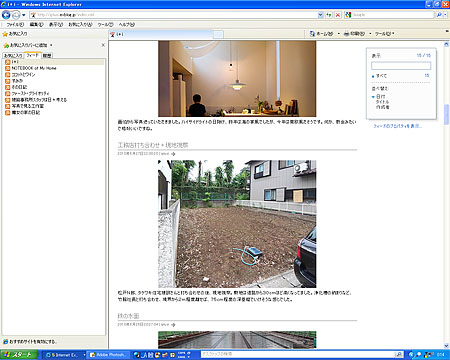Click the view feed properties link
Image resolution: width=450 pixels, height=360 pixels.
click(x=397, y=126)
